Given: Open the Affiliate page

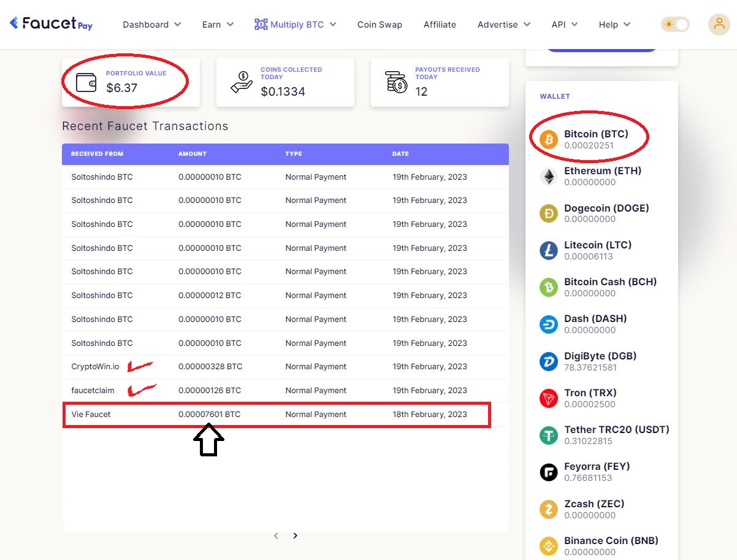Looking at the screenshot, I should [440, 25].
